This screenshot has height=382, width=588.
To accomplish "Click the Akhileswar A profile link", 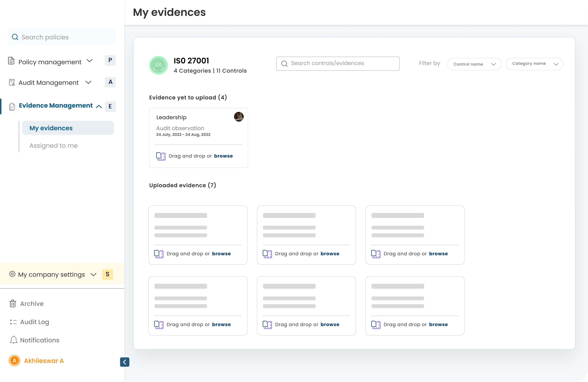I will coord(44,361).
